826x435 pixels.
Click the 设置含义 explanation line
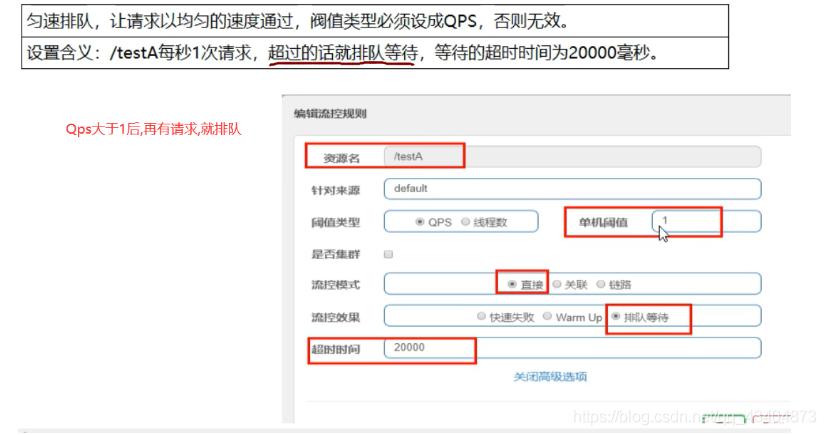click(342, 53)
